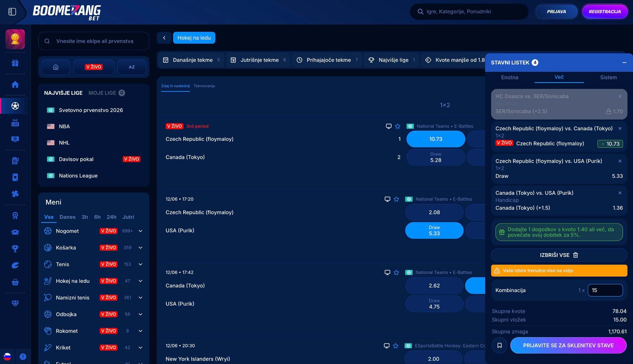The height and width of the screenshot is (364, 633).
Task: Select Draw 5.33 odds button
Action: [434, 230]
